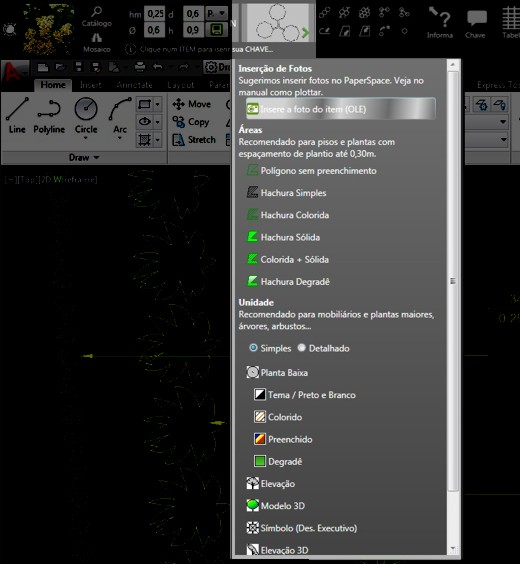Screen dimensions: 520x564
Task: Choose Símbolo (Des. Executivo)
Action: (301, 528)
